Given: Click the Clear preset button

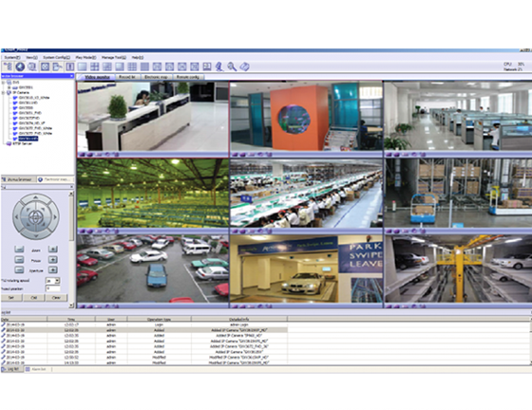Looking at the screenshot, I should (56, 298).
